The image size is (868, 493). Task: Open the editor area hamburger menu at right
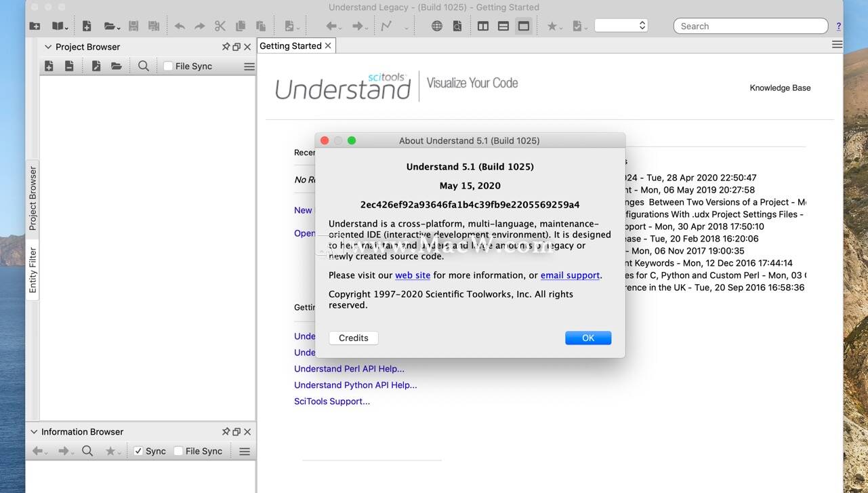[838, 44]
